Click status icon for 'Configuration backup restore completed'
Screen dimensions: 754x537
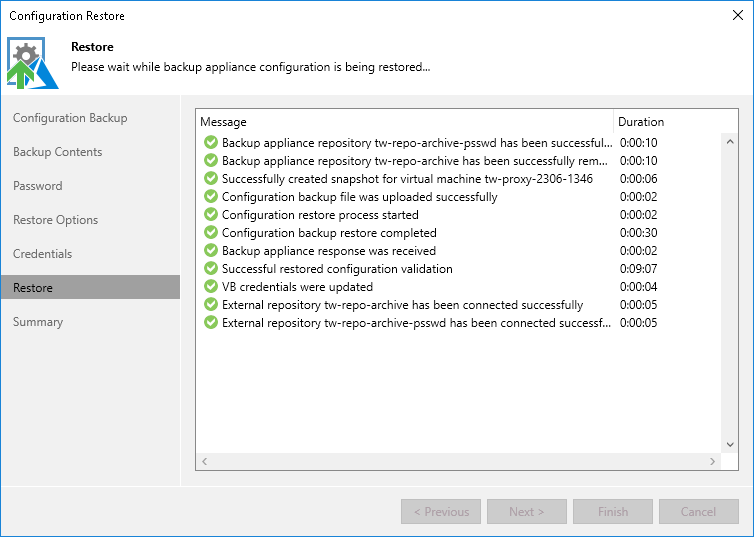[x=210, y=233]
